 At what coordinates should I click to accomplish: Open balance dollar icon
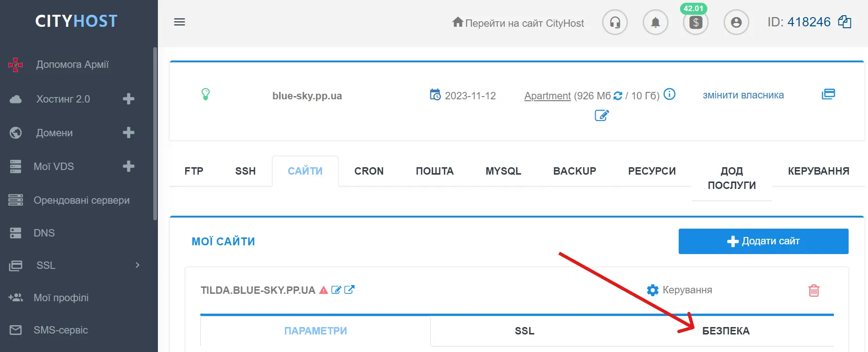click(695, 22)
